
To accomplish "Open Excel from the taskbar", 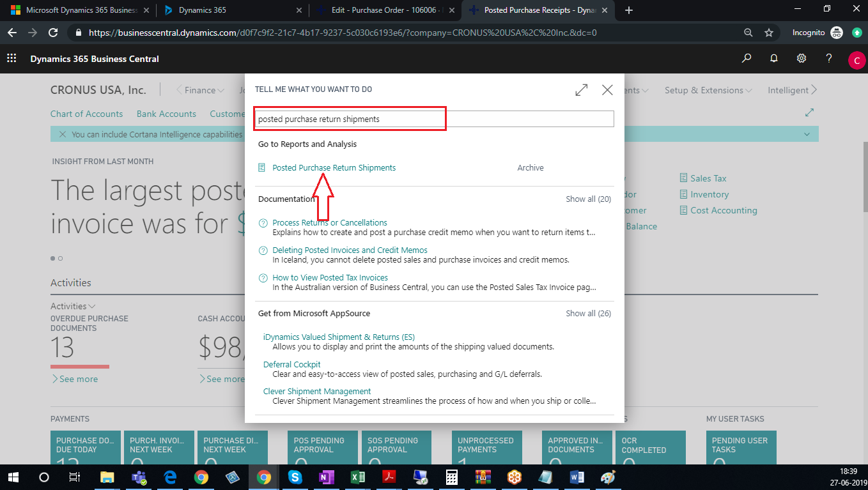I will click(x=357, y=477).
